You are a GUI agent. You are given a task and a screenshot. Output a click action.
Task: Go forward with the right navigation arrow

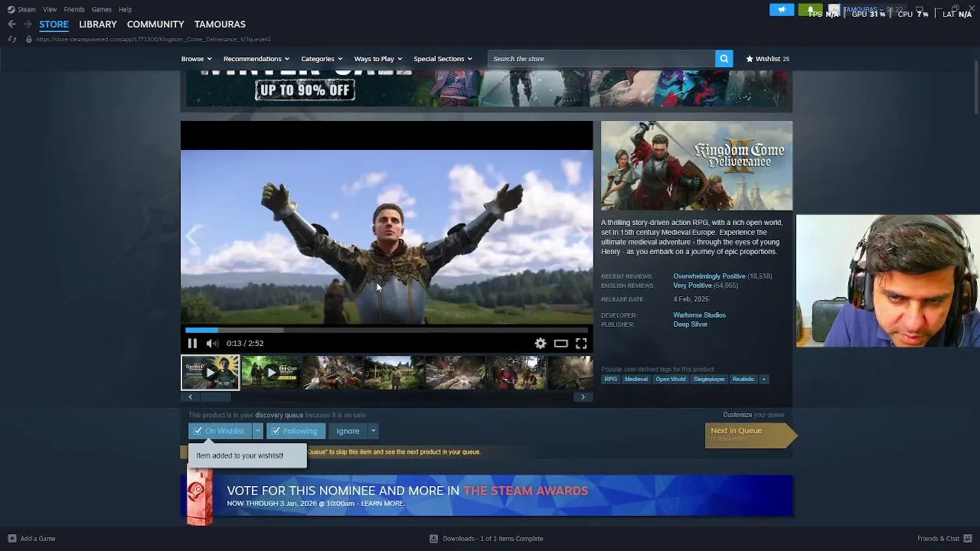point(28,24)
